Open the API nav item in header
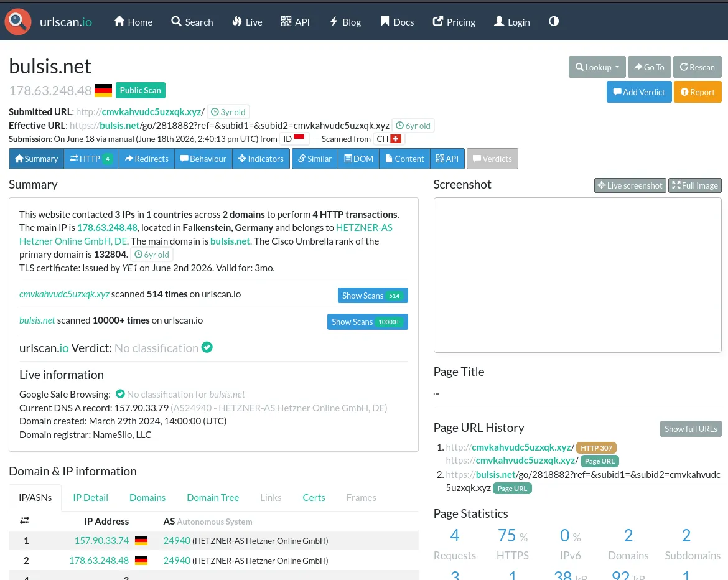 [296, 22]
